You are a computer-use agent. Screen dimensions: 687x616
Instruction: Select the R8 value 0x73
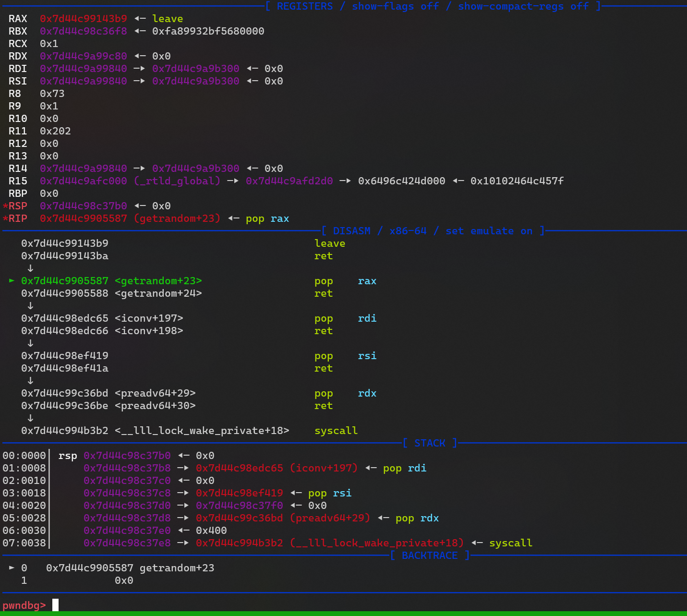[x=52, y=94]
